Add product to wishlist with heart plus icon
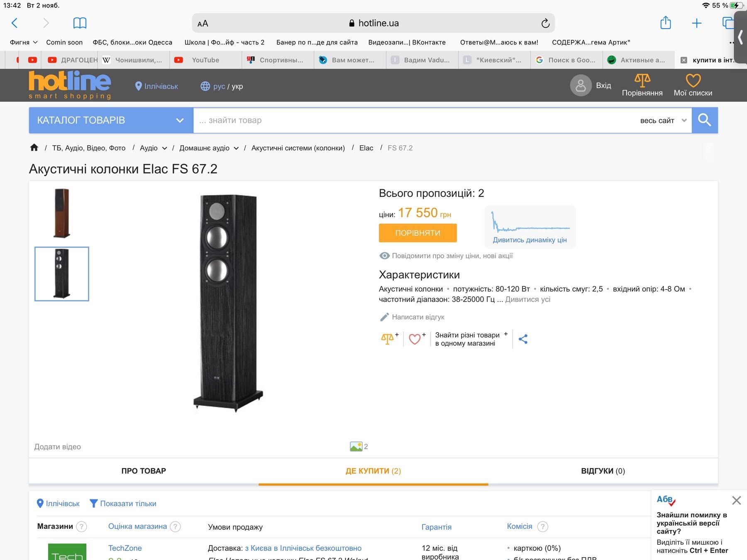The width and height of the screenshot is (747, 560). pos(417,339)
